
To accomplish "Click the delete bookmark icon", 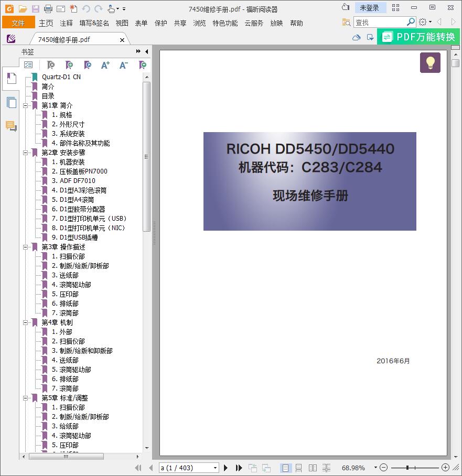I will (x=51, y=64).
